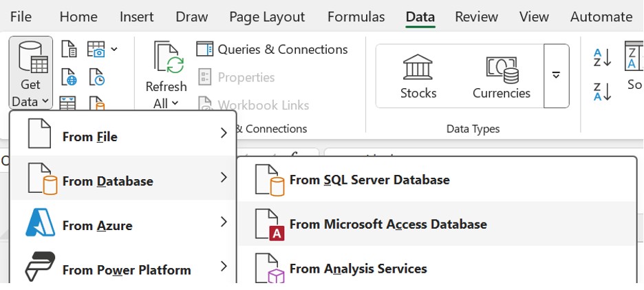The width and height of the screenshot is (644, 290).
Task: Select From Microsoft Access Database
Action: [437, 224]
